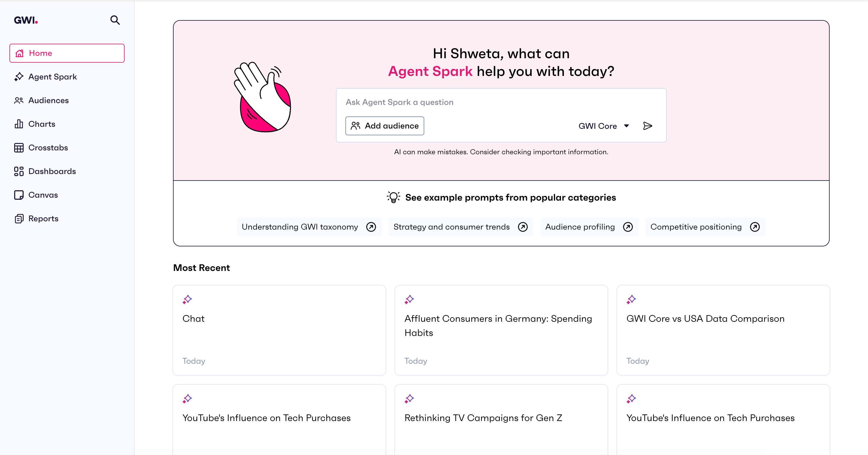The image size is (868, 455).
Task: Click the send arrow icon
Action: 647,126
